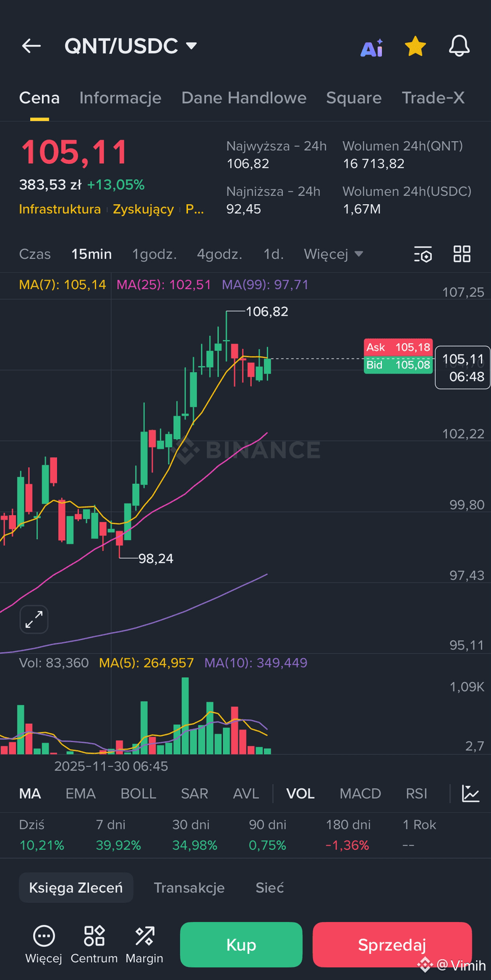Image resolution: width=491 pixels, height=980 pixels.
Task: Open the Transakcje tab
Action: 189,887
